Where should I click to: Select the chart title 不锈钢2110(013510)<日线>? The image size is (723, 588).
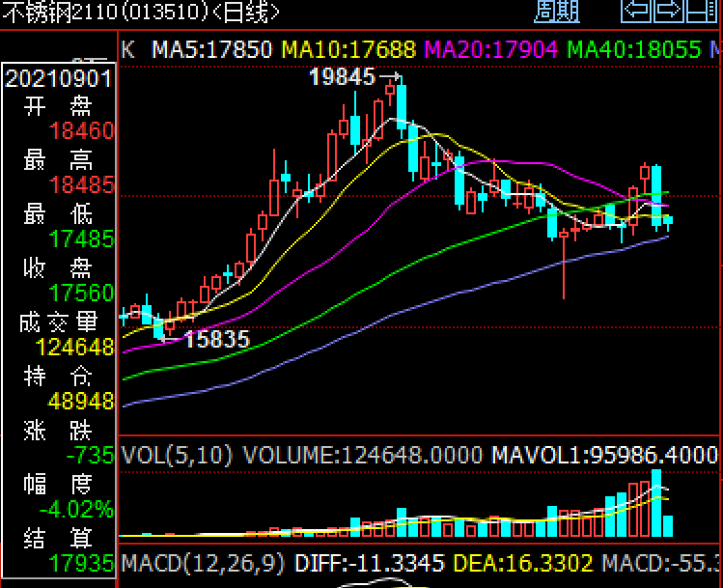(141, 12)
